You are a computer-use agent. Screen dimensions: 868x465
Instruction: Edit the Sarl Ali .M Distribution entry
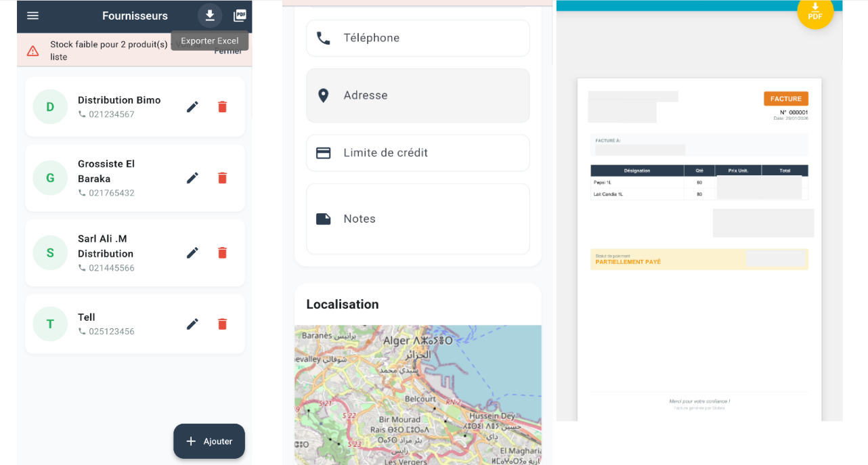(x=193, y=253)
